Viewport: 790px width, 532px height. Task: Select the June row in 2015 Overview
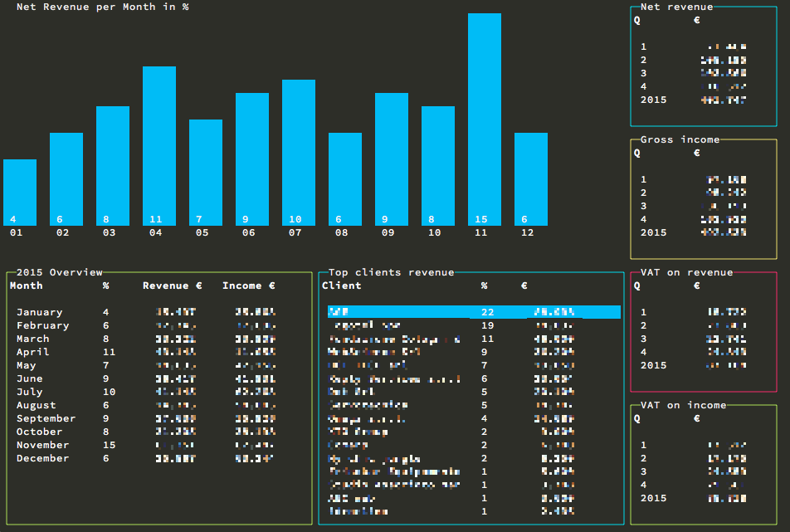(146, 378)
